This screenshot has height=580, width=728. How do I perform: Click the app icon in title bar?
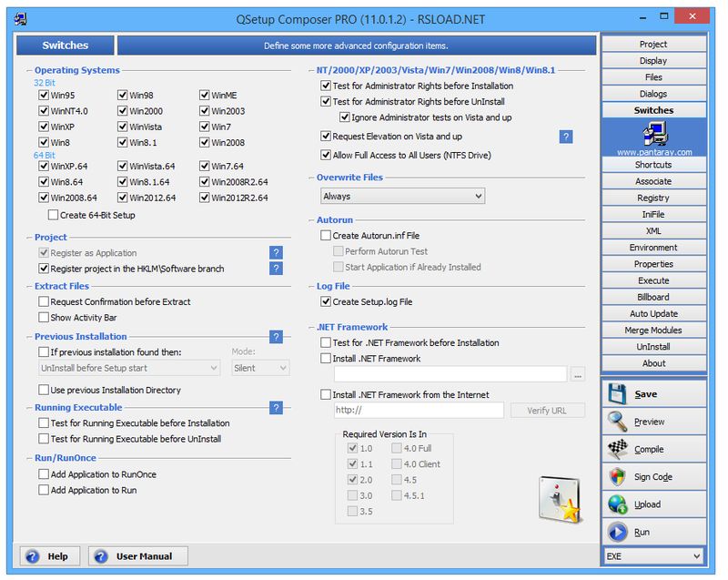tap(20, 19)
